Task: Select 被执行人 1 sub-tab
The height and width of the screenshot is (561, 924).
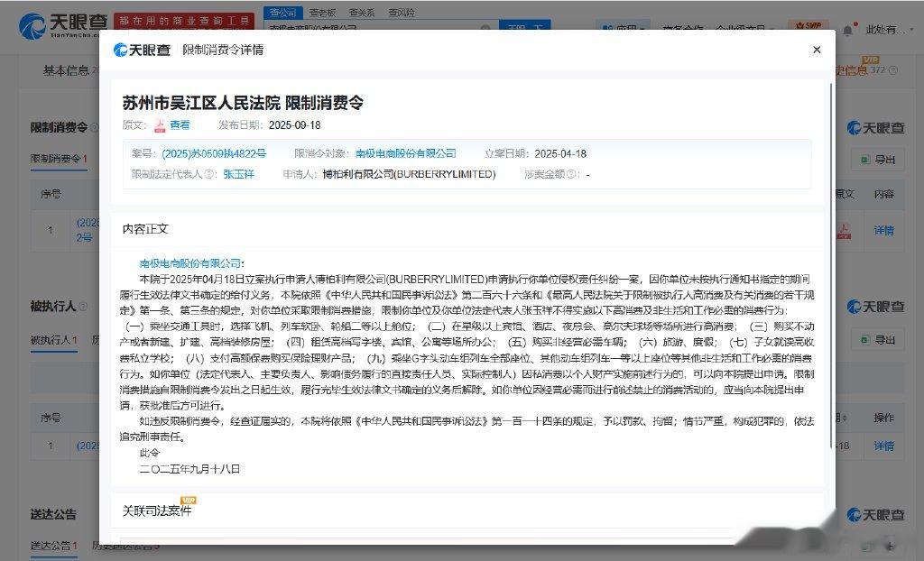Action: coord(53,340)
